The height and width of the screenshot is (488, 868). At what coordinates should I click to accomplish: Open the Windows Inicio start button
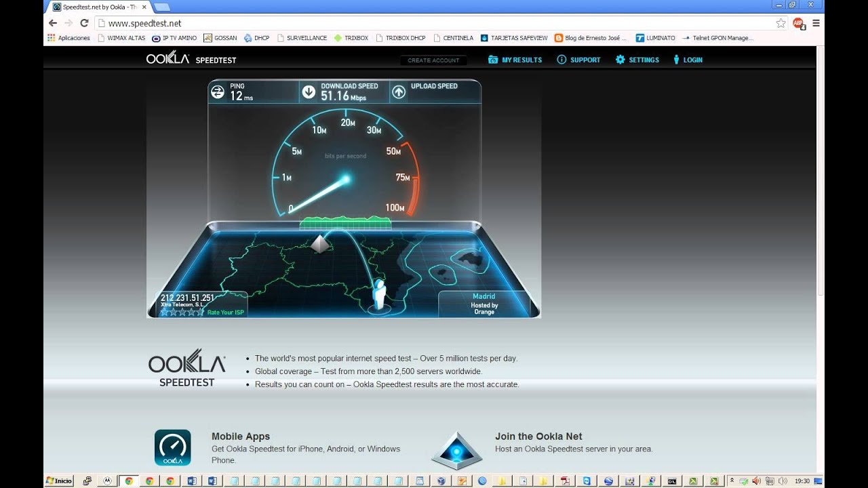tap(59, 481)
